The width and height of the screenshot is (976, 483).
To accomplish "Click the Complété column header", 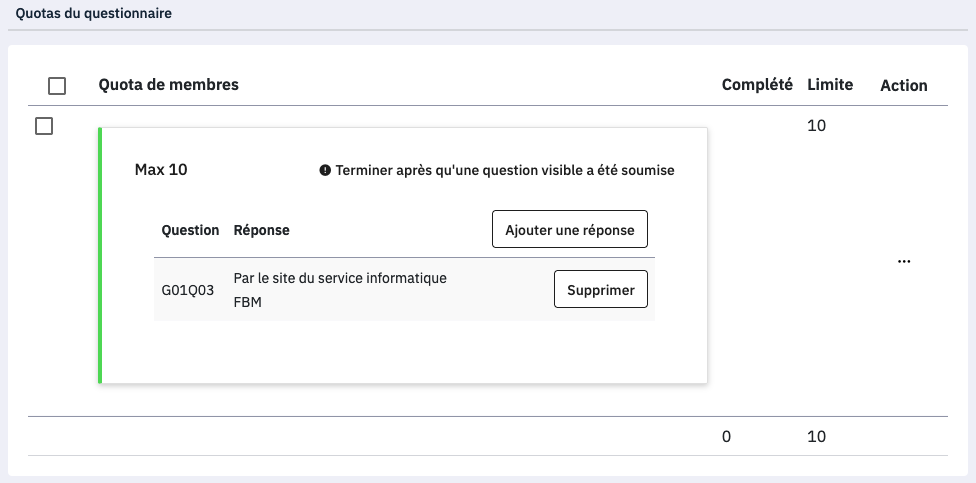I will 757,85.
